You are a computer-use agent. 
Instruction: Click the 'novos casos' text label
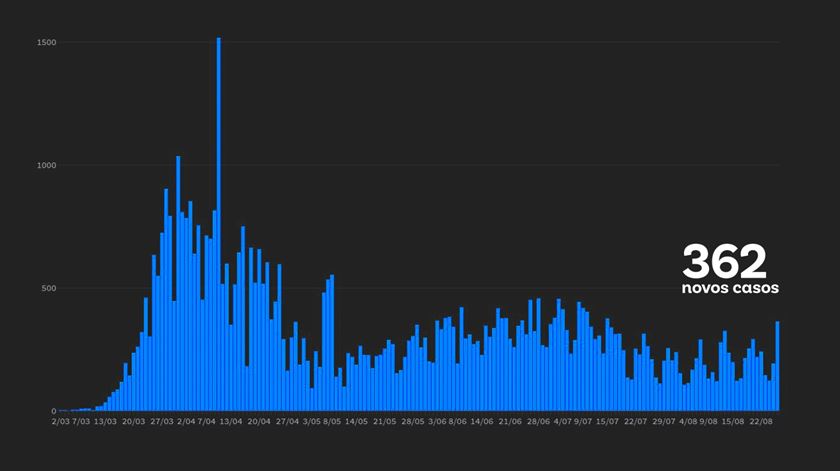(729, 289)
